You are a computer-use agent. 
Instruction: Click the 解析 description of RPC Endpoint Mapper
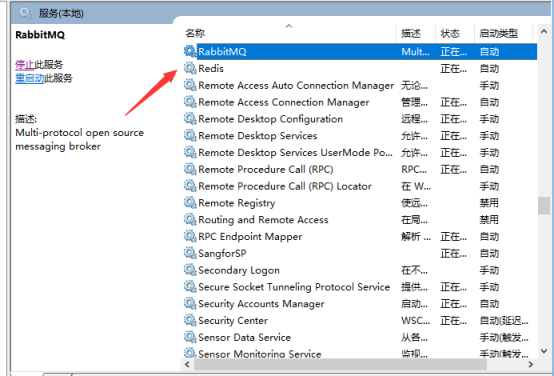coord(416,236)
